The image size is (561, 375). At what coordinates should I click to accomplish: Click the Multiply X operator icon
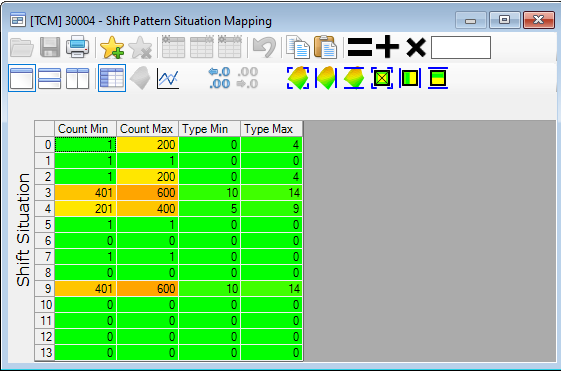pyautogui.click(x=416, y=47)
